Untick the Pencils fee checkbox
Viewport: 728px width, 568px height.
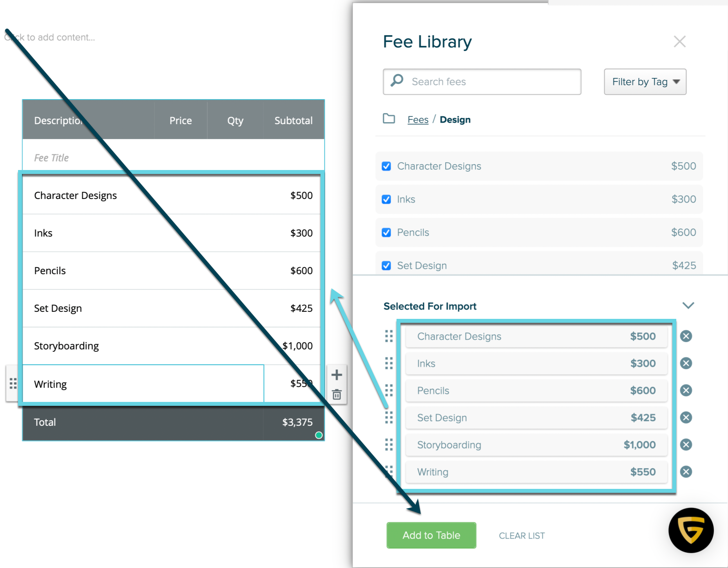pyautogui.click(x=386, y=233)
